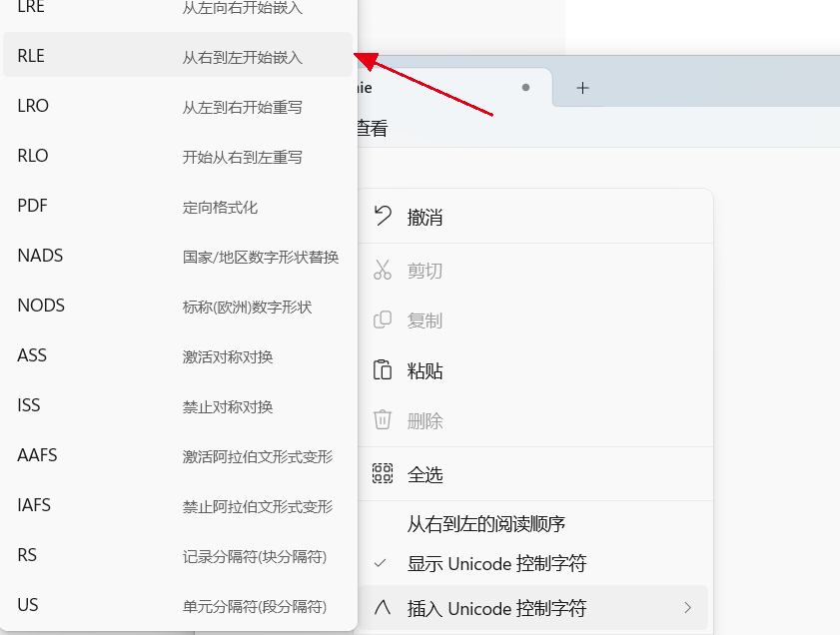Click the trash Delete (删除) icon
Viewport: 840px width, 635px height.
click(383, 420)
